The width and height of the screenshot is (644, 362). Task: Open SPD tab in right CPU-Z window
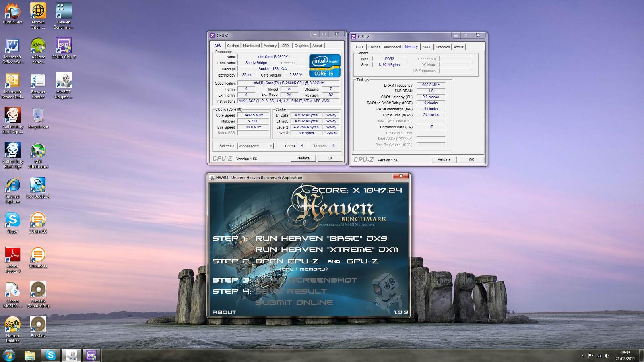coord(427,47)
